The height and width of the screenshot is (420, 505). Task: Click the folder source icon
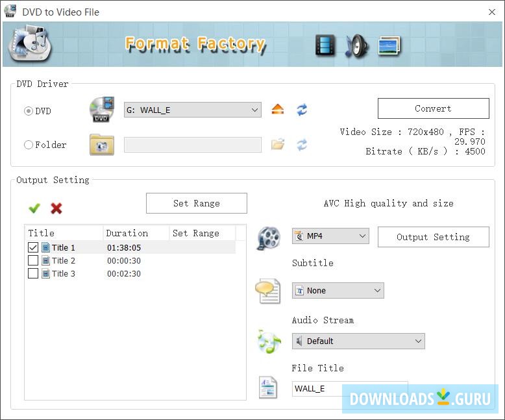click(x=102, y=145)
